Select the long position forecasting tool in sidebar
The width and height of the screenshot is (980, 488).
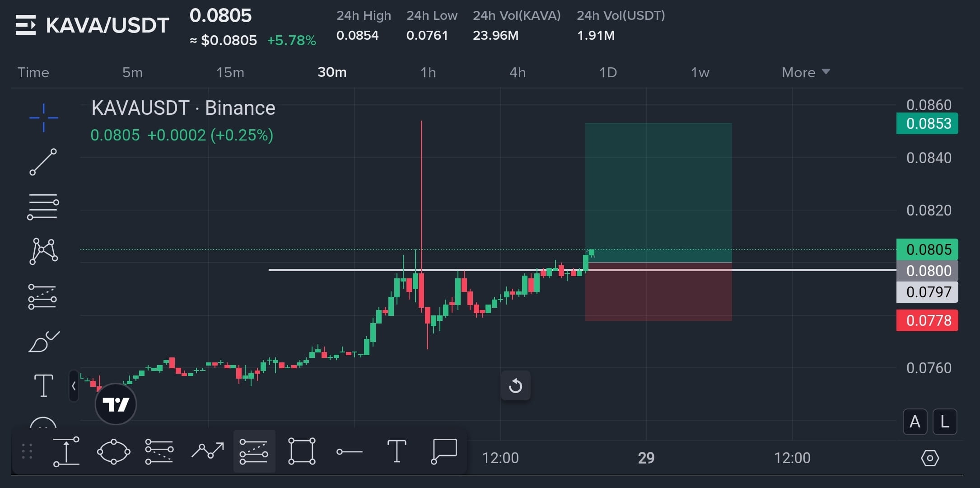coord(42,297)
